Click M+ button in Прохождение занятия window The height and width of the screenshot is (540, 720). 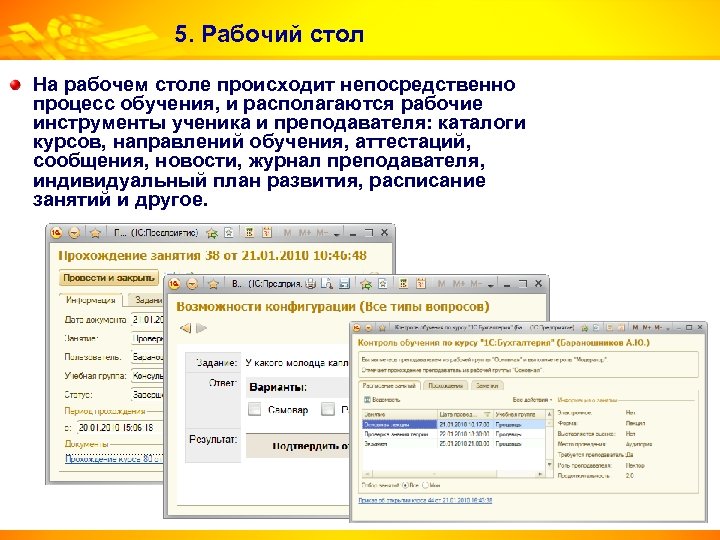[305, 233]
